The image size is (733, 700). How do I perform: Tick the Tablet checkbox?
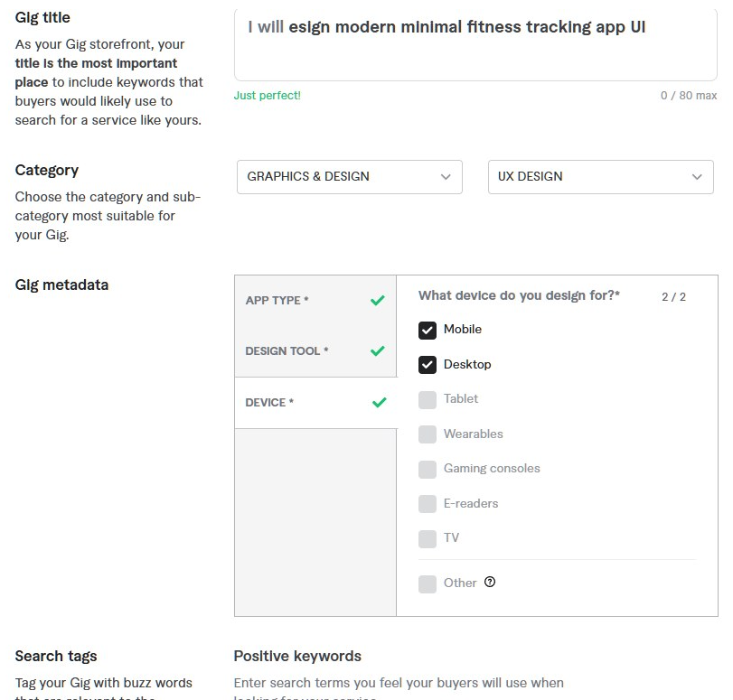(x=428, y=400)
